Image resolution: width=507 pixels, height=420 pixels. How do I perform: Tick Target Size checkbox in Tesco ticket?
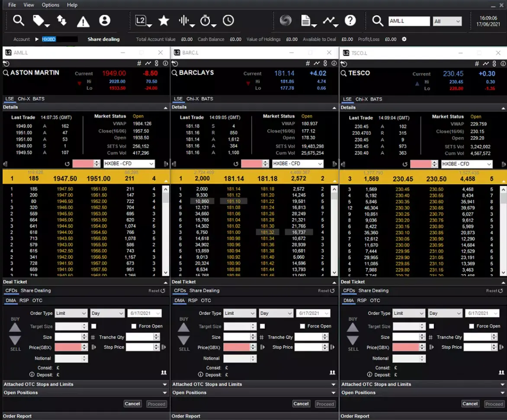[431, 326]
